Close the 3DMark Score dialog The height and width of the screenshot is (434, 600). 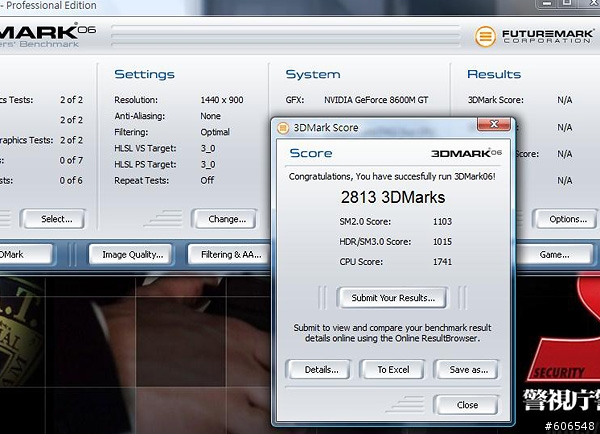pos(494,124)
